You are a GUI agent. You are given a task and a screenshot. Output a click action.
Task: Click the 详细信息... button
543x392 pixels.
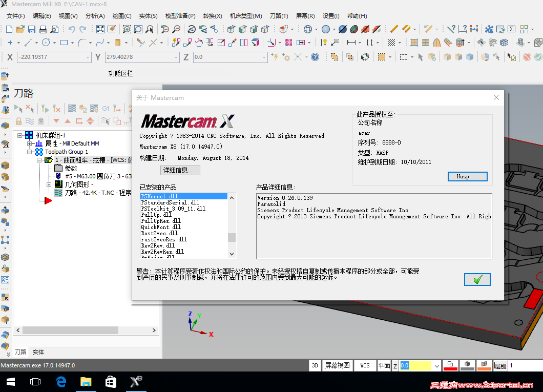180,170
